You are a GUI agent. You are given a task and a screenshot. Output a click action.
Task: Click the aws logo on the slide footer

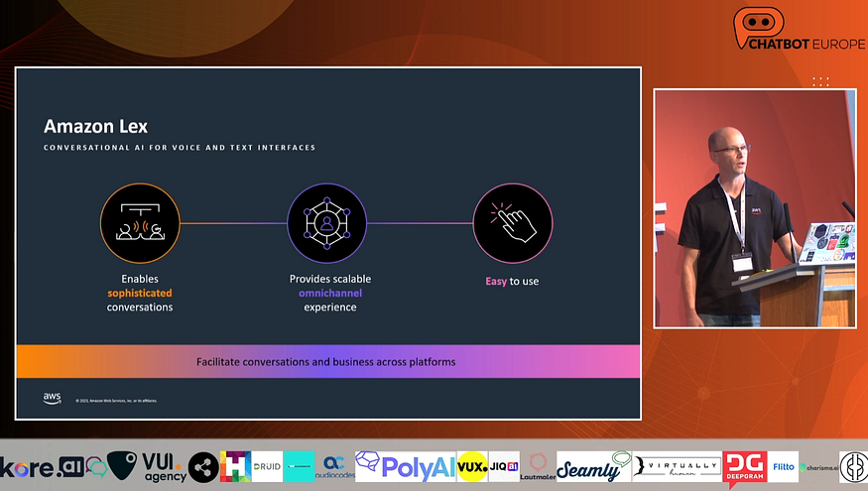[52, 399]
